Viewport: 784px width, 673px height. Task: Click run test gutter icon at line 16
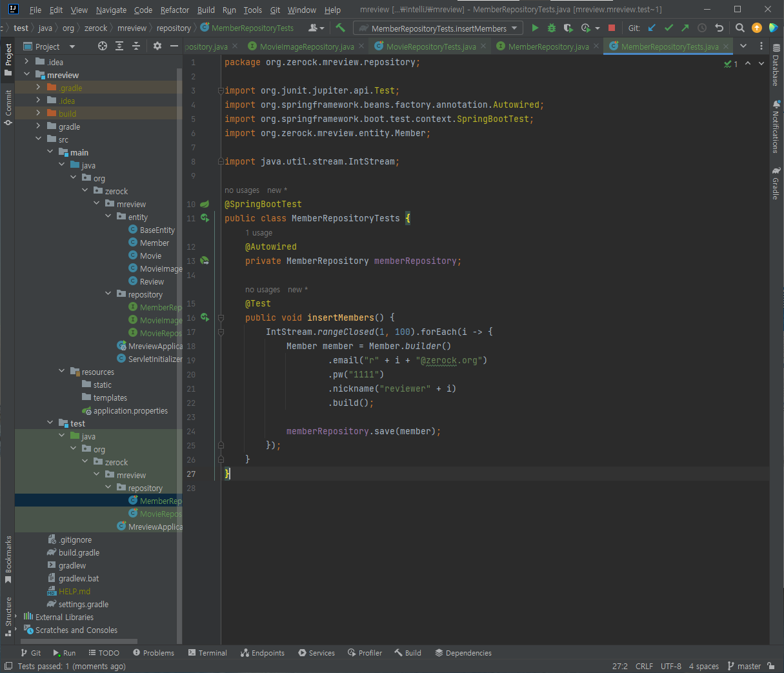coord(205,317)
